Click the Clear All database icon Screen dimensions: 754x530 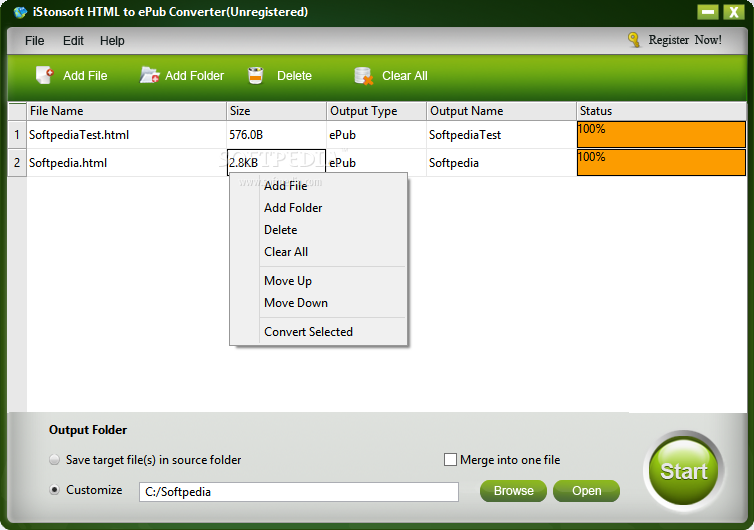[x=363, y=76]
